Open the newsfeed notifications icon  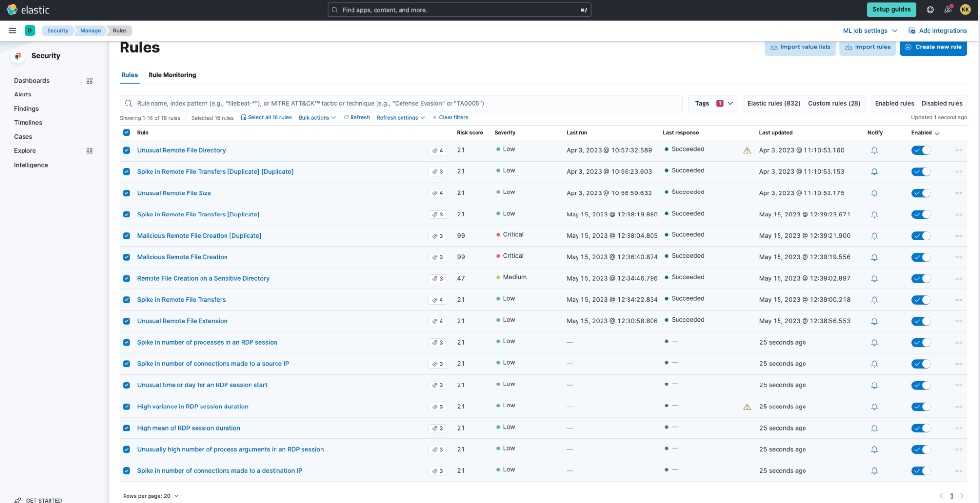[x=948, y=9]
